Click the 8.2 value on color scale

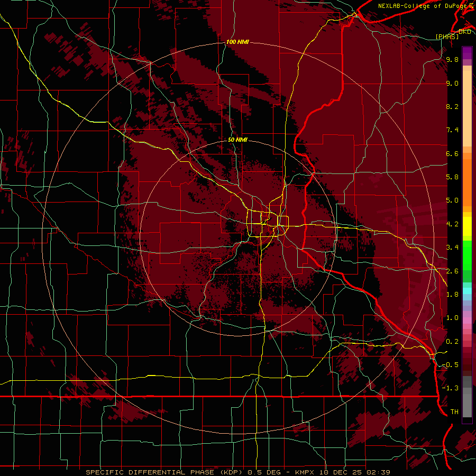tap(452, 106)
